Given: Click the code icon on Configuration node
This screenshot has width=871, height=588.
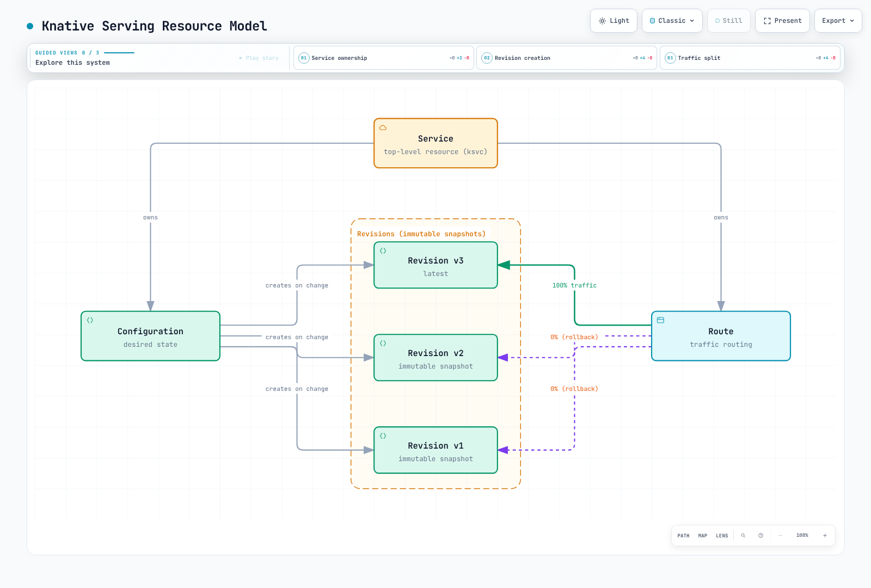Looking at the screenshot, I should 90,320.
